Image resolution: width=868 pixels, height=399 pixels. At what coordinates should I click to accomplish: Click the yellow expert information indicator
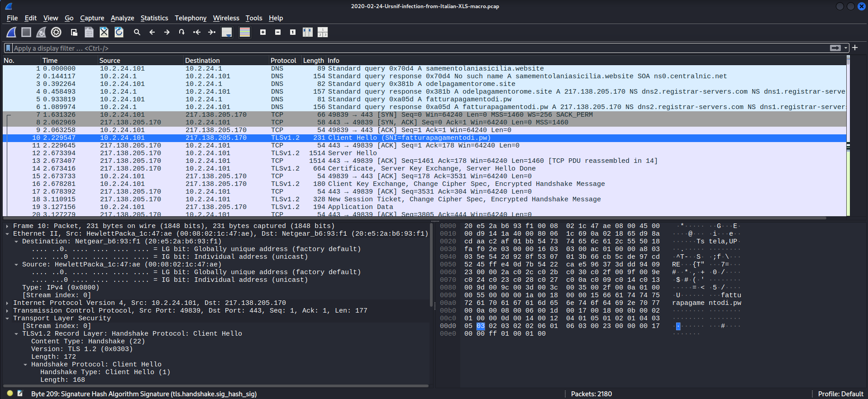click(10, 394)
